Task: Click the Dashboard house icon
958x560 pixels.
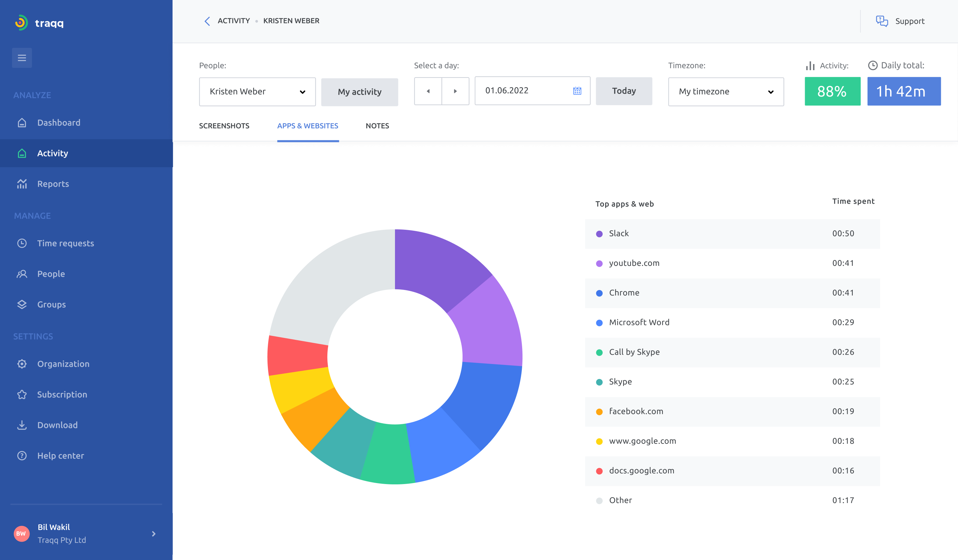Action: [22, 122]
